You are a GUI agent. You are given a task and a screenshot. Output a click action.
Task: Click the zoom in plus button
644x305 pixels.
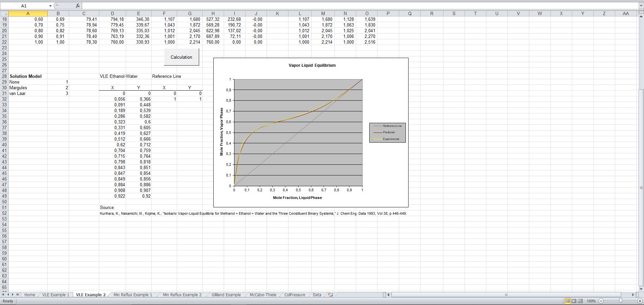pyautogui.click(x=640, y=301)
